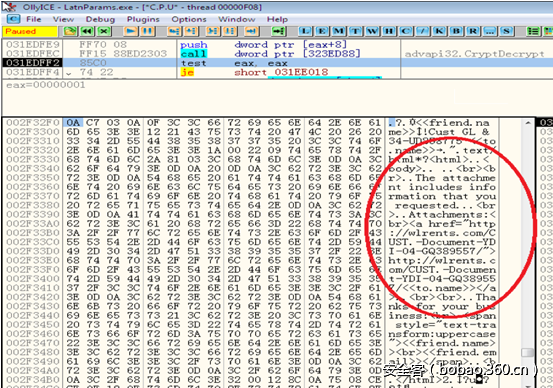The image size is (553, 388).
Task: Select disassembly address 031EDFE9
Action: pyautogui.click(x=33, y=45)
